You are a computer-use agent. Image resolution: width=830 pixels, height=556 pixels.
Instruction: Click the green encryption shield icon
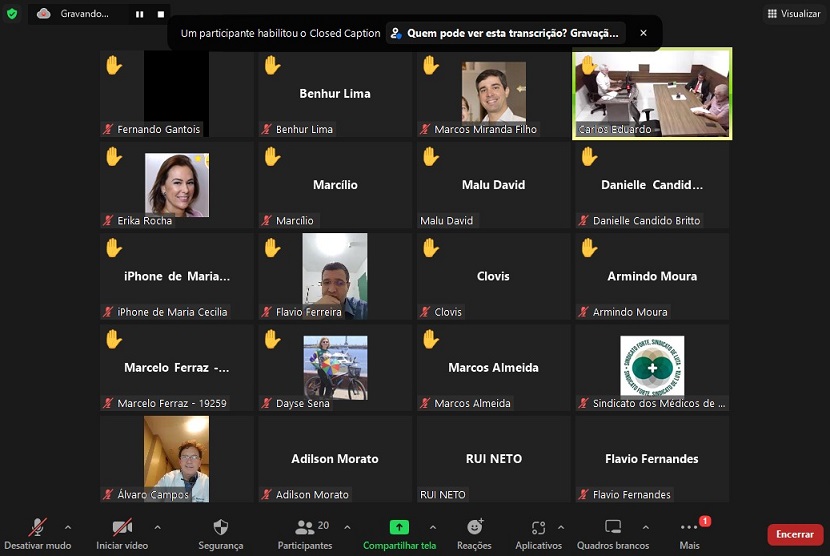coord(12,14)
